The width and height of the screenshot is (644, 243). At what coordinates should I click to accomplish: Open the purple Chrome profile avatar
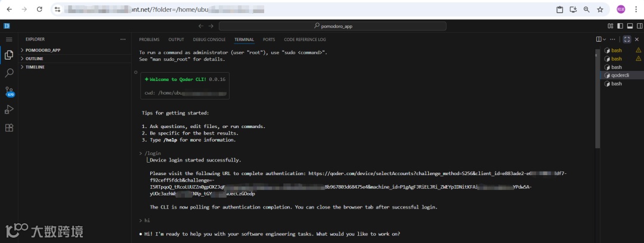tap(621, 10)
